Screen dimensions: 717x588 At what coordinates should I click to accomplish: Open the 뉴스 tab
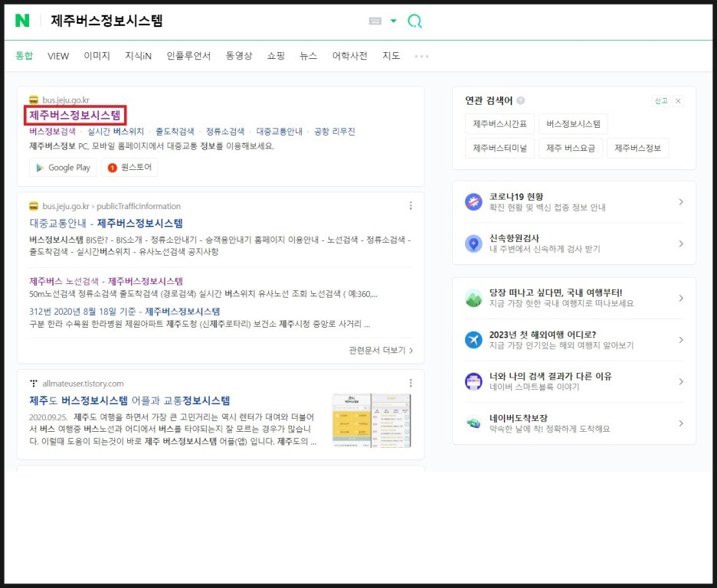[308, 56]
